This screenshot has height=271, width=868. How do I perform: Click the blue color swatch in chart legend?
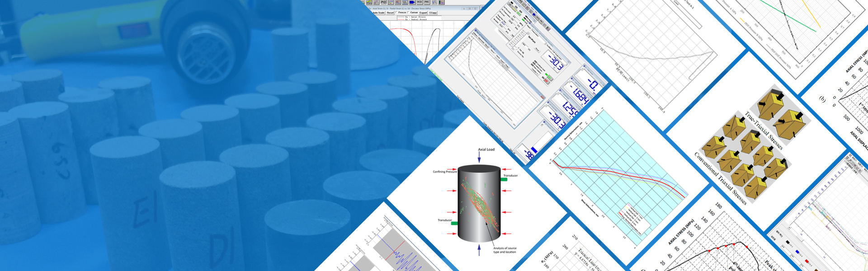pos(797,252)
